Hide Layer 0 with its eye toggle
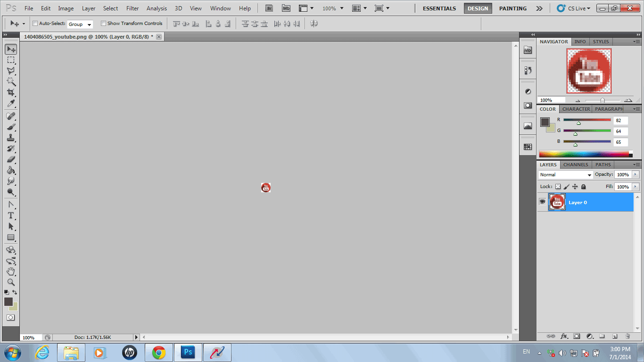This screenshot has height=362, width=644. pos(542,202)
